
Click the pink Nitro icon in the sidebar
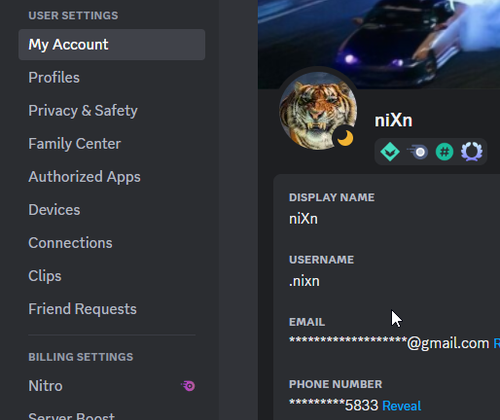pos(188,386)
